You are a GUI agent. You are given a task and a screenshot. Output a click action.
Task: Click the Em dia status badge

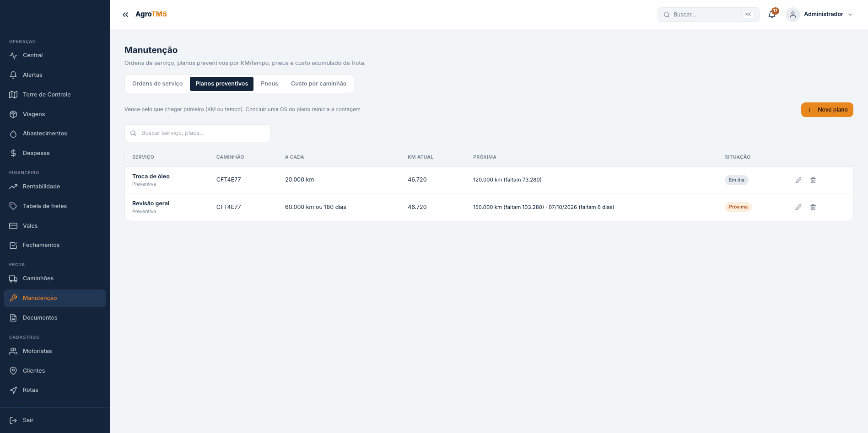click(736, 180)
